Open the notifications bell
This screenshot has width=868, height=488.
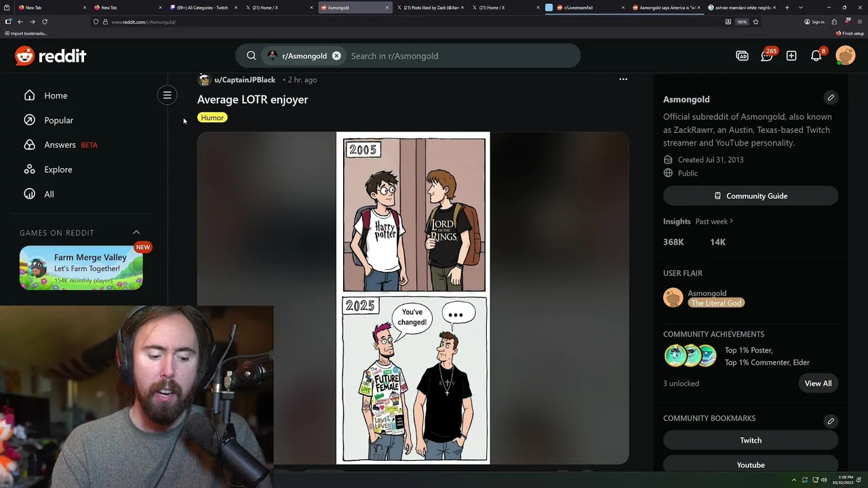(816, 56)
